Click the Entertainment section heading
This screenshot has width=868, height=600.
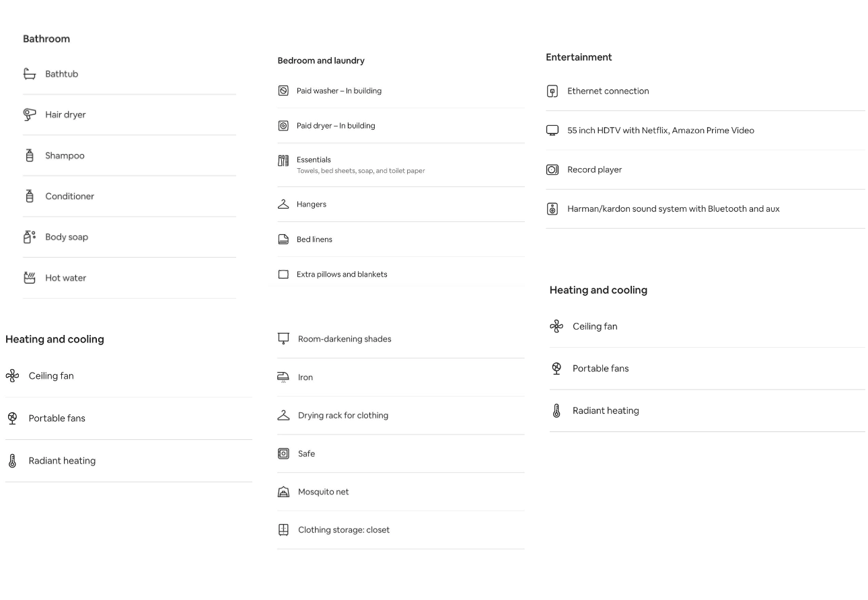click(579, 57)
